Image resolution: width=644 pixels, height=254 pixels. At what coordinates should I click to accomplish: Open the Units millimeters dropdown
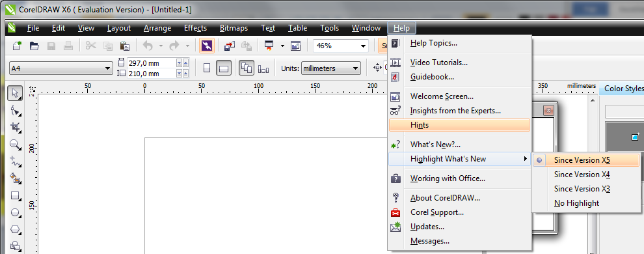[x=356, y=68]
